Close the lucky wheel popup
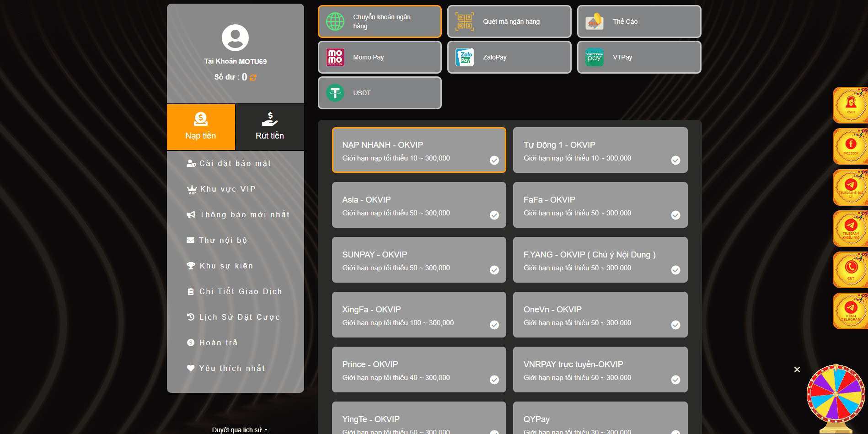The height and width of the screenshot is (434, 868). point(797,370)
